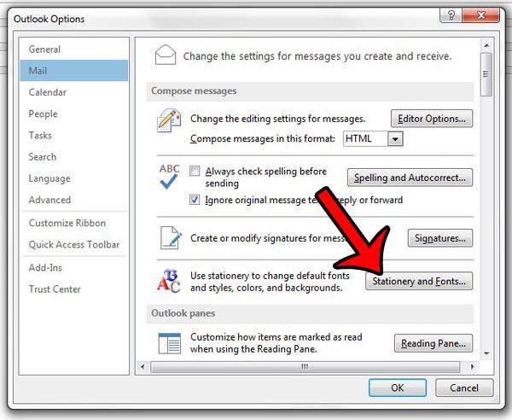512x420 pixels.
Task: Click the Reading Pane button
Action: pyautogui.click(x=433, y=343)
